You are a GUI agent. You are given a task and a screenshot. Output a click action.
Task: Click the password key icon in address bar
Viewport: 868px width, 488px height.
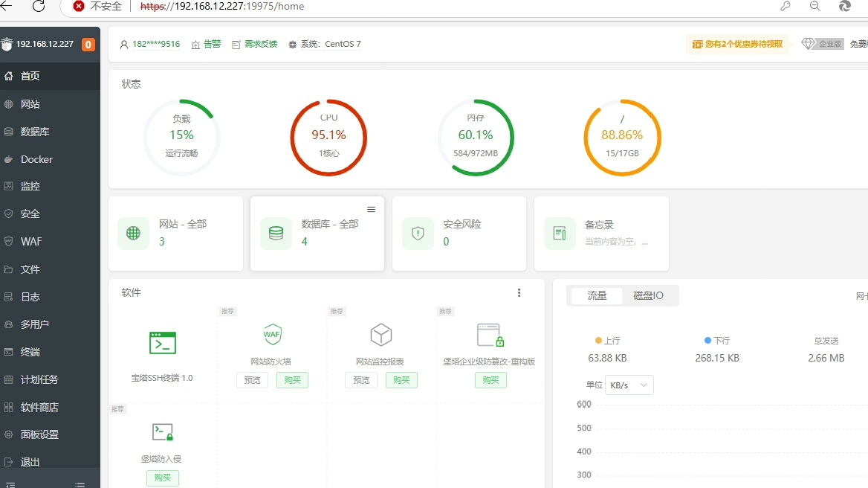click(786, 6)
